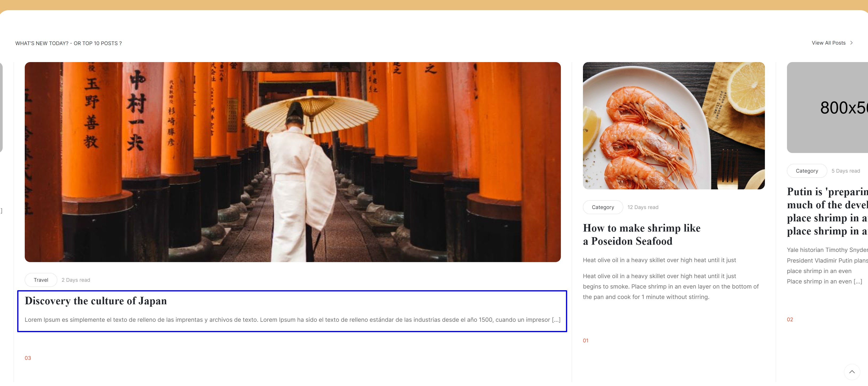868x386 pixels.
Task: Click the '12 Days read' label
Action: (x=643, y=207)
